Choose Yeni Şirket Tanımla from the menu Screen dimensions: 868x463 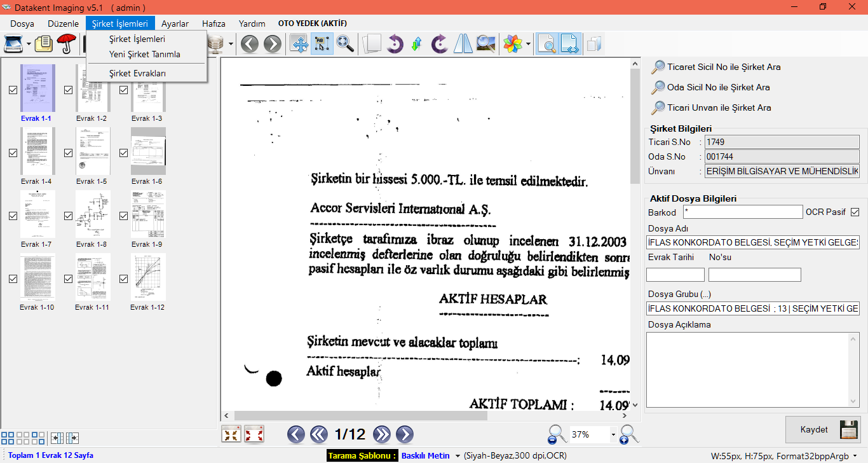point(145,54)
